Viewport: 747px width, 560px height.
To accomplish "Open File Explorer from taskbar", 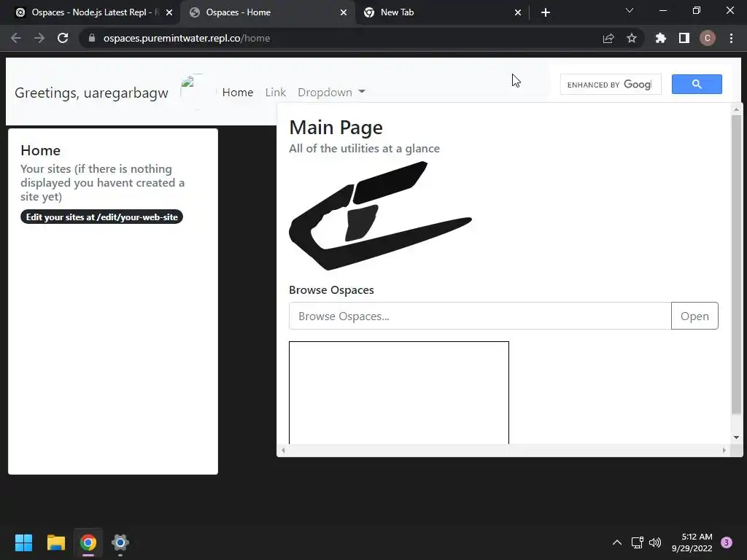I will click(55, 542).
